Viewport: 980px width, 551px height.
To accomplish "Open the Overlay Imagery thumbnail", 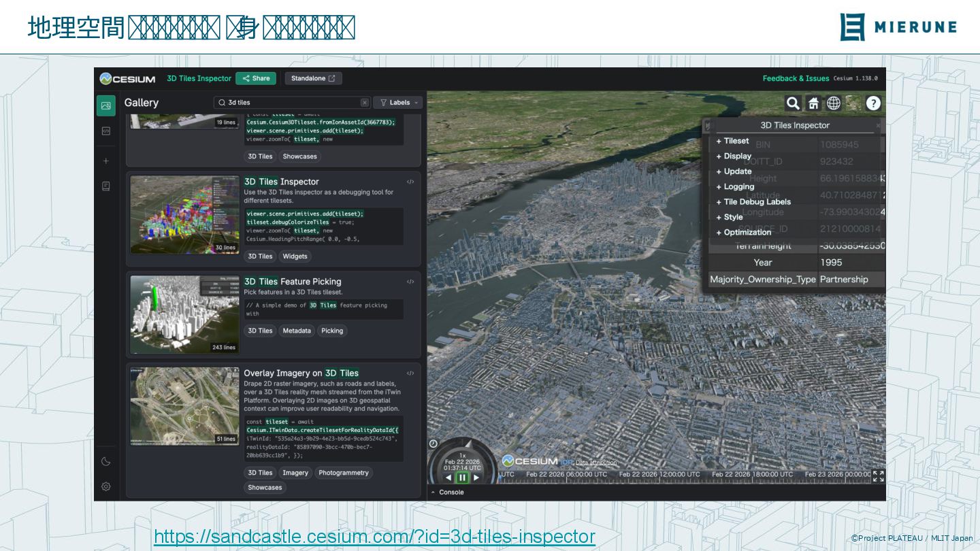I will tap(184, 407).
